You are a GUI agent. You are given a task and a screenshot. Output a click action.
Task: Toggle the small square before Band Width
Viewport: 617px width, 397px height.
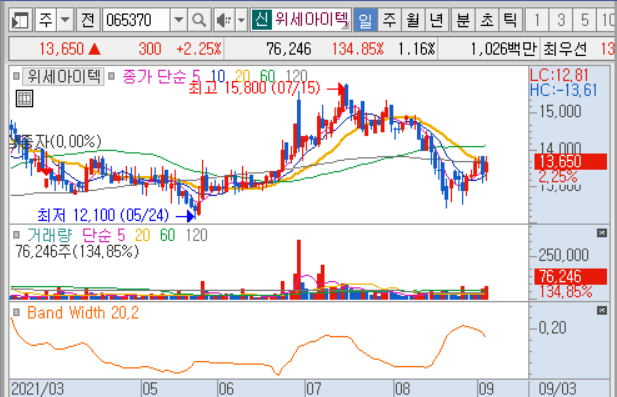click(16, 312)
